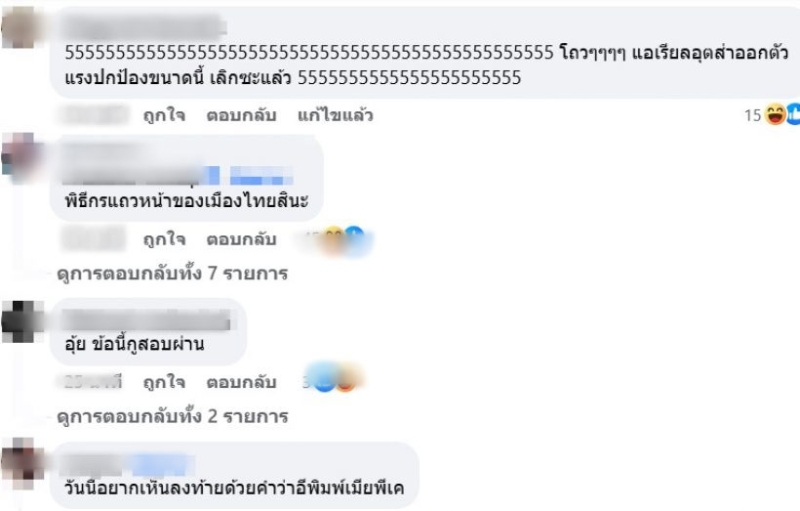Image resolution: width=800 pixels, height=511 pixels.
Task: Reply to the first comment using ตอบกลับ
Action: coord(241,116)
